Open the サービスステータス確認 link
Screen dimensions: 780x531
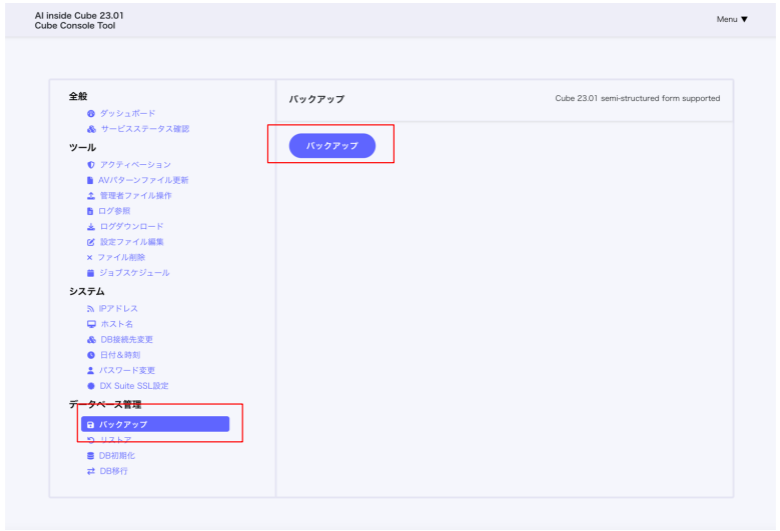point(144,129)
